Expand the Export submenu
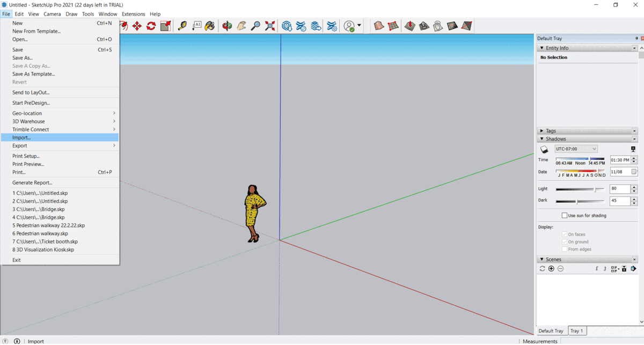This screenshot has height=345, width=644. pyautogui.click(x=60, y=145)
